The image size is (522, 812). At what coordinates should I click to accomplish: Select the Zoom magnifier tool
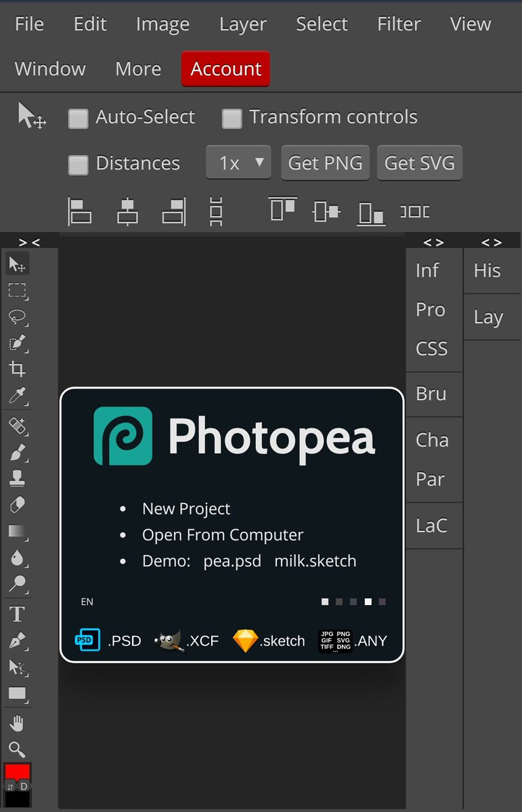pyautogui.click(x=18, y=750)
